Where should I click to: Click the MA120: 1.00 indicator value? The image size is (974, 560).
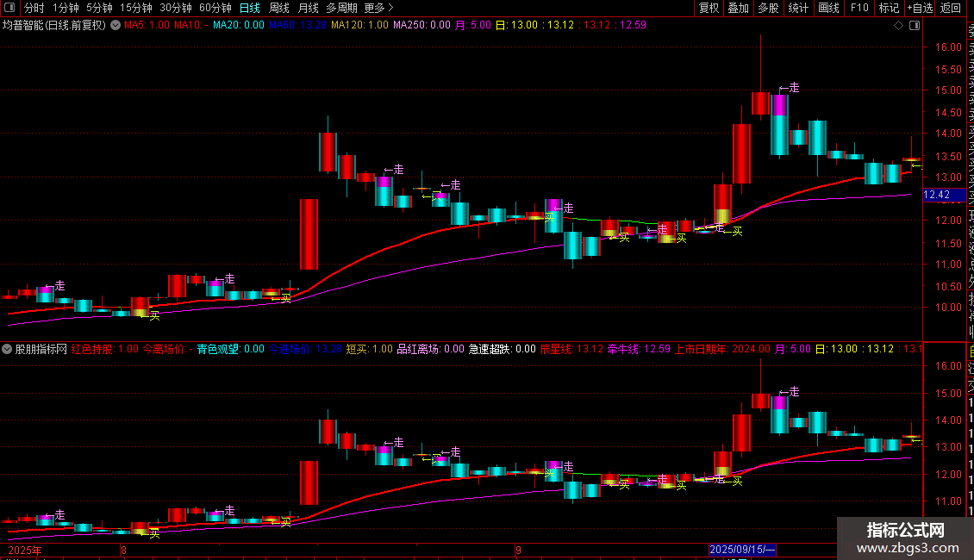pos(359,25)
